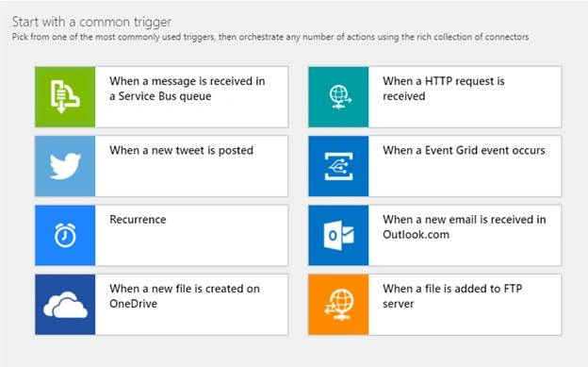The height and width of the screenshot is (367, 588).
Task: Click the teal HTTP request globe icon
Action: click(x=338, y=97)
